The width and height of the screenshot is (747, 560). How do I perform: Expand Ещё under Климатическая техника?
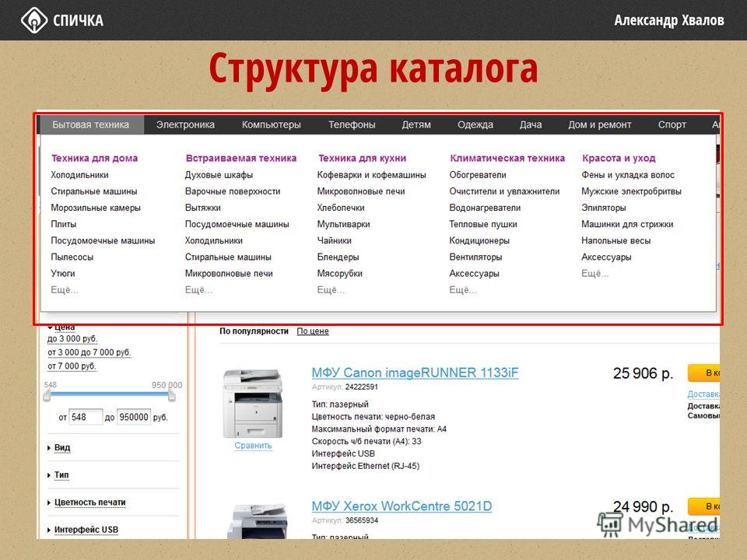tap(462, 290)
